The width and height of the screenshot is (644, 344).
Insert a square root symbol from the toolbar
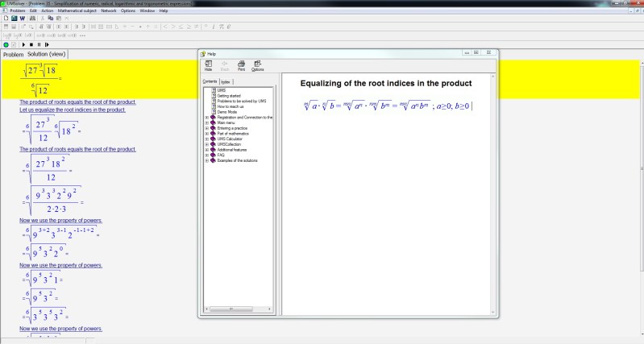tap(41, 27)
